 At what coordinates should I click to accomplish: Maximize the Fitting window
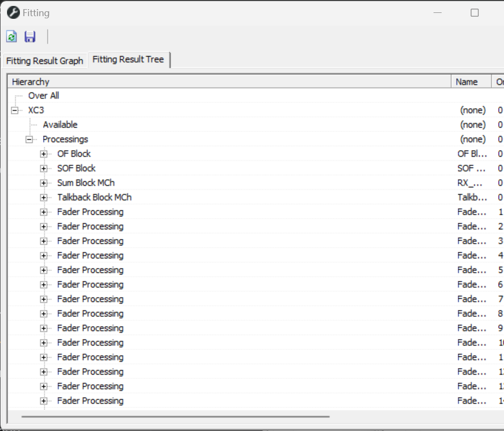click(x=474, y=13)
